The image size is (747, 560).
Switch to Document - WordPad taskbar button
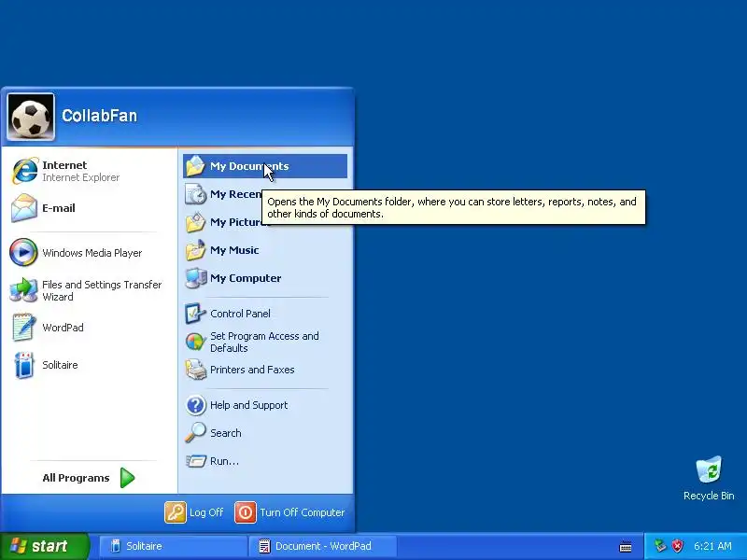pyautogui.click(x=322, y=546)
